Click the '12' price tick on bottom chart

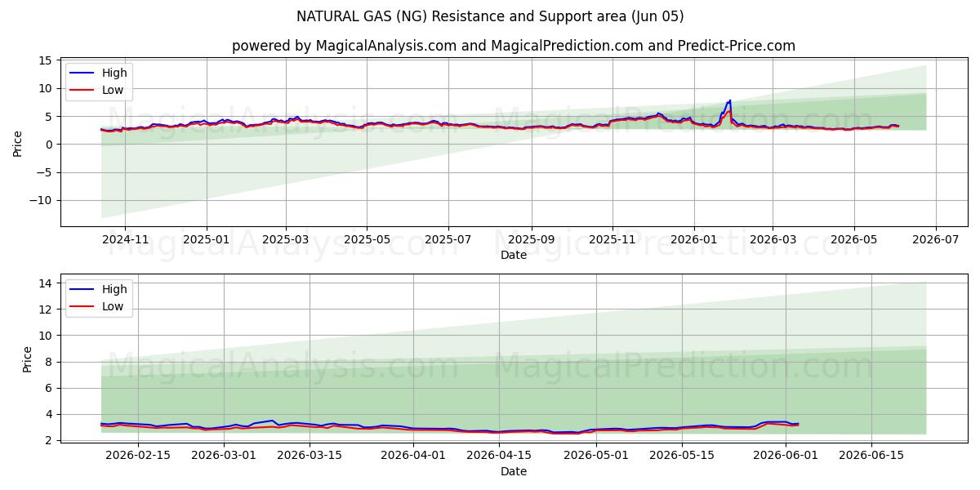click(x=45, y=310)
